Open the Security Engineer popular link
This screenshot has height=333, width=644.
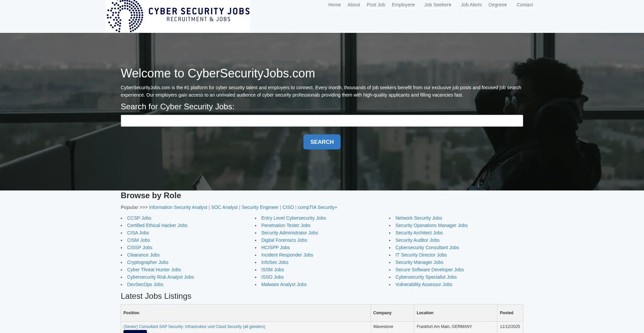(260, 207)
